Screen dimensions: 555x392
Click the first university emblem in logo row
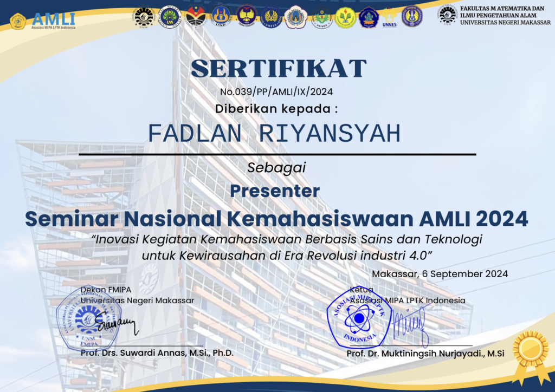pyautogui.click(x=144, y=17)
